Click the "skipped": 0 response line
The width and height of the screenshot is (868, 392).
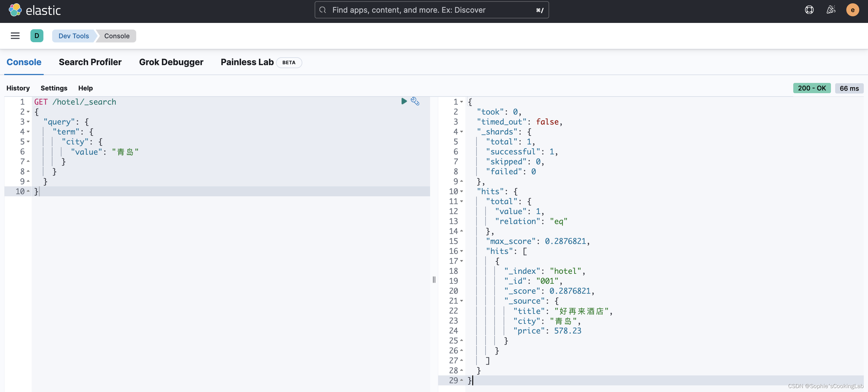click(x=515, y=162)
